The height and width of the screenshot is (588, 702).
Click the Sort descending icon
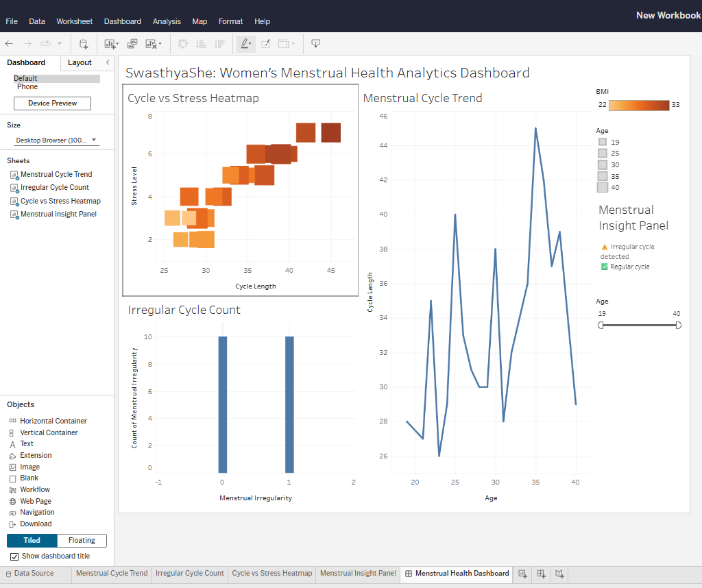219,44
